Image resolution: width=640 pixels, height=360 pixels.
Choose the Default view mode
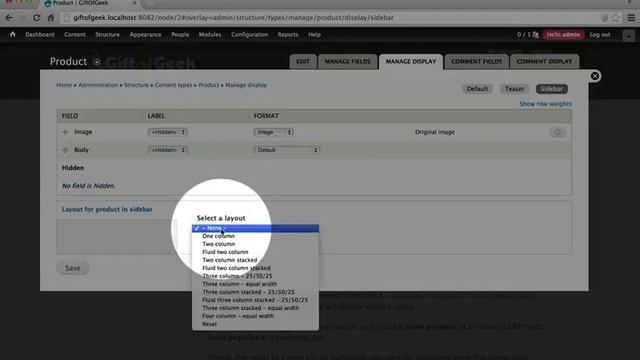pos(477,89)
